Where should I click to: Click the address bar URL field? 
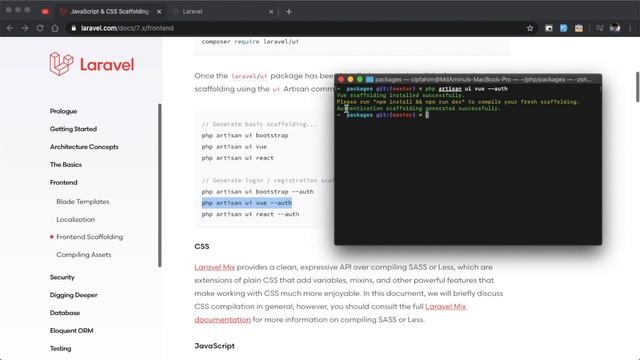127,28
